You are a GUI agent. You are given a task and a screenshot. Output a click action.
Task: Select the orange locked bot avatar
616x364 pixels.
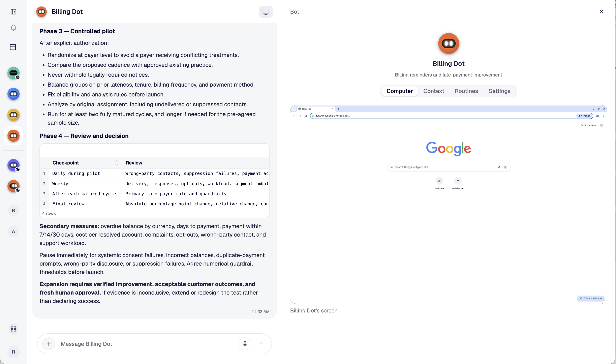(13, 186)
